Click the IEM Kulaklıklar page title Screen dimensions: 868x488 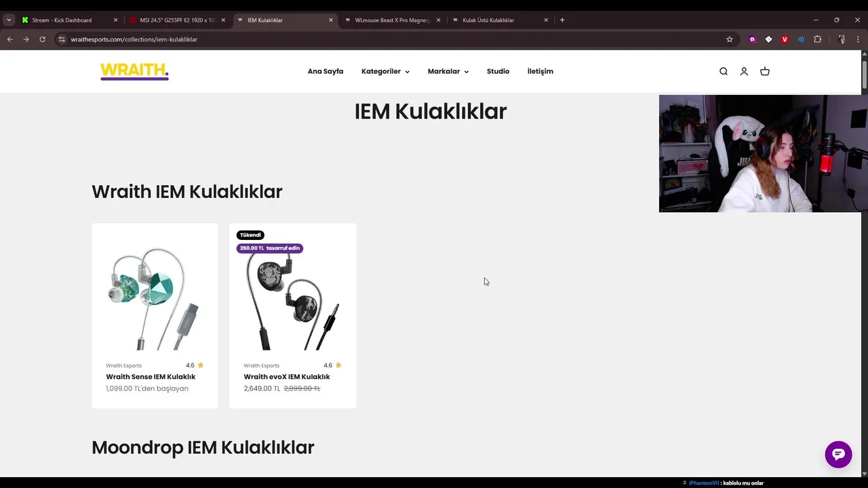431,111
